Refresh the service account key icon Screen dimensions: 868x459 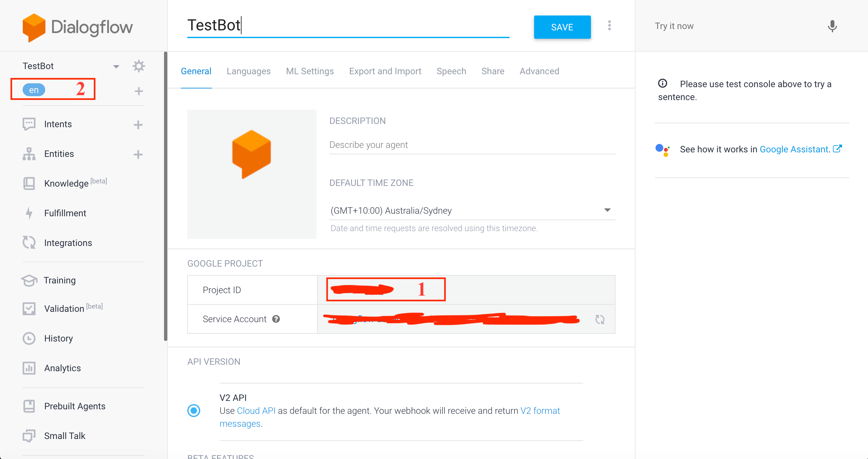(600, 319)
